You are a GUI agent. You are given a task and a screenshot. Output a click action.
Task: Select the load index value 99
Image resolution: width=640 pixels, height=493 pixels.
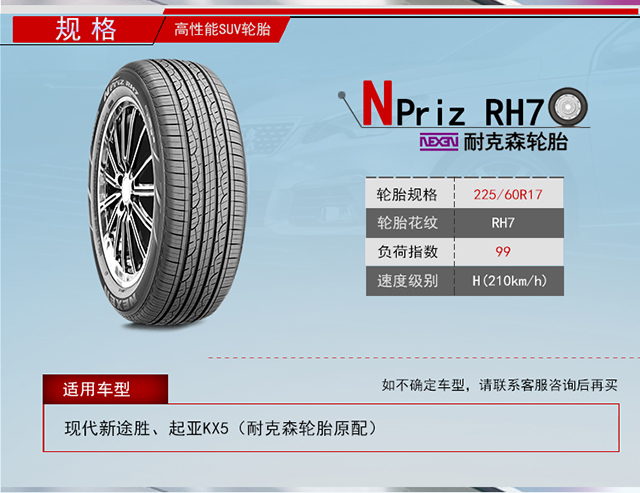point(503,251)
